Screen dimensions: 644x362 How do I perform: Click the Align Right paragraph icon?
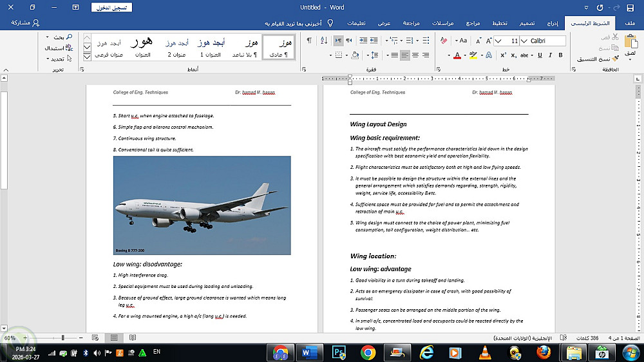pyautogui.click(x=426, y=55)
